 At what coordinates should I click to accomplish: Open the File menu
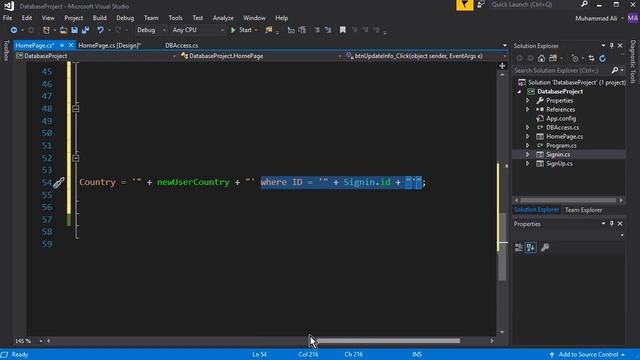tap(7, 18)
